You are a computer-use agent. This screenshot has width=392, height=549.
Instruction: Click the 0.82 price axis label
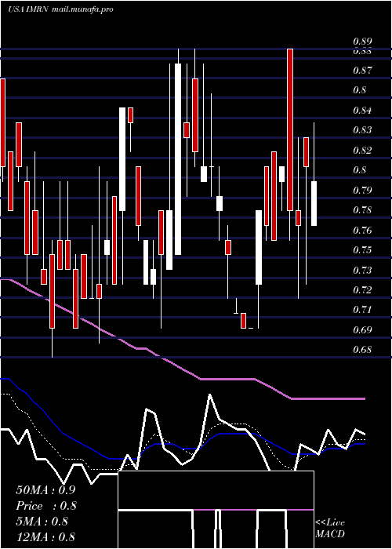[362, 151]
